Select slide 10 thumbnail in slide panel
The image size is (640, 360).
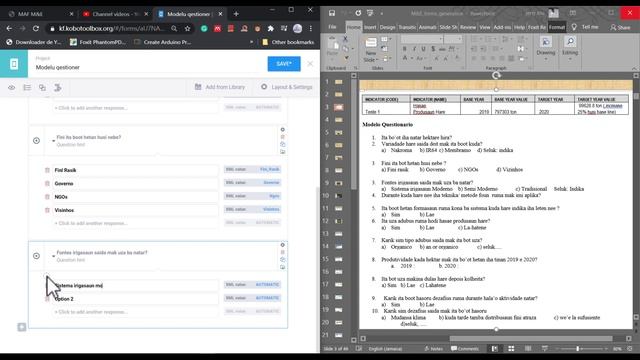tap(339, 196)
